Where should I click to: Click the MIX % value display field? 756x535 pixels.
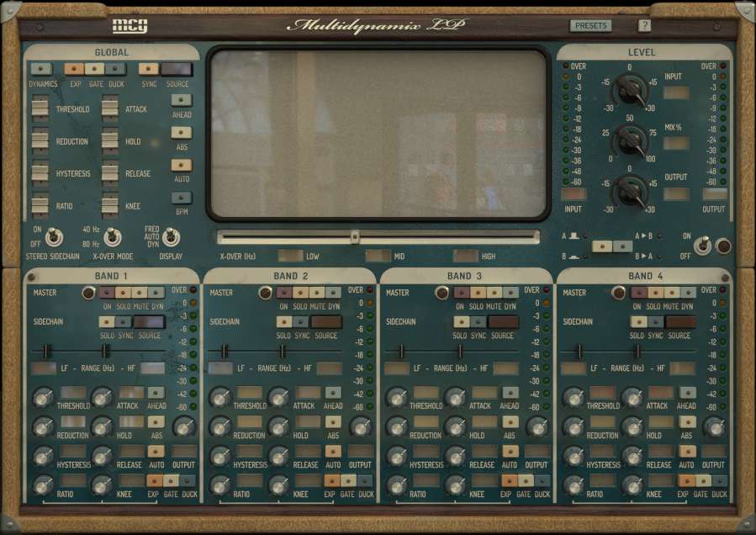pos(676,143)
